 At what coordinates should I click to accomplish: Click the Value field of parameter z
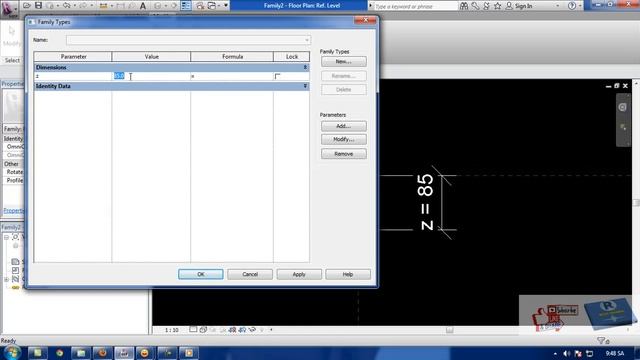pyautogui.click(x=151, y=76)
